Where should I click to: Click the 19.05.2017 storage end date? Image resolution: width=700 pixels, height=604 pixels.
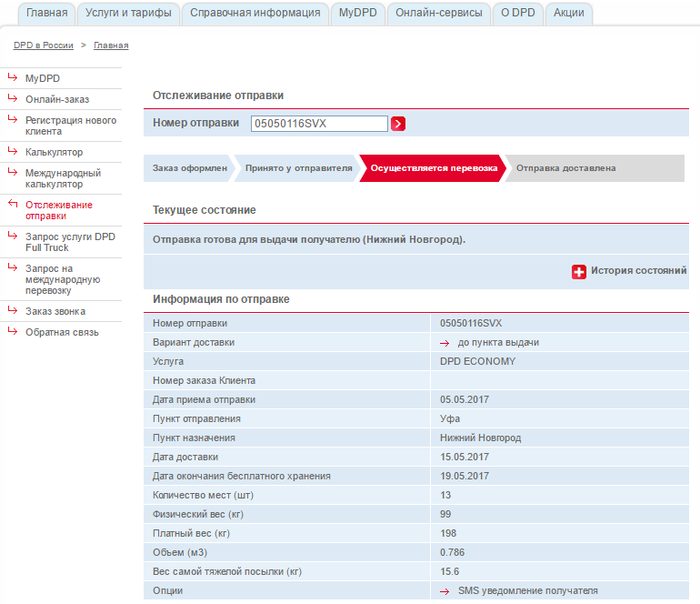pyautogui.click(x=465, y=477)
